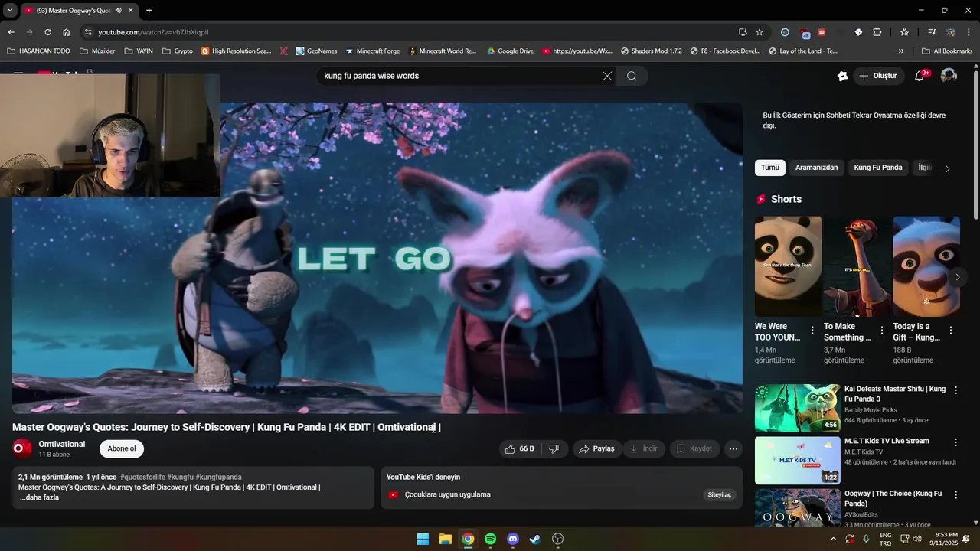
Task: Open the Windows Start menu
Action: [x=423, y=539]
